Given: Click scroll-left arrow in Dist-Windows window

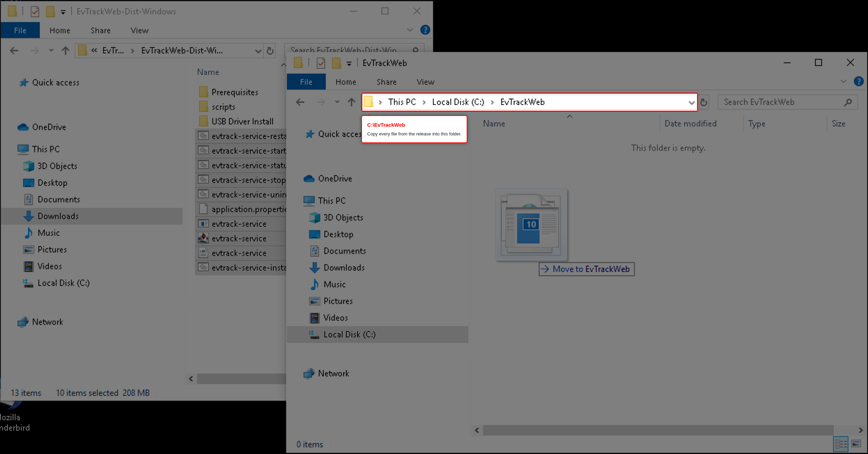Looking at the screenshot, I should (191, 379).
